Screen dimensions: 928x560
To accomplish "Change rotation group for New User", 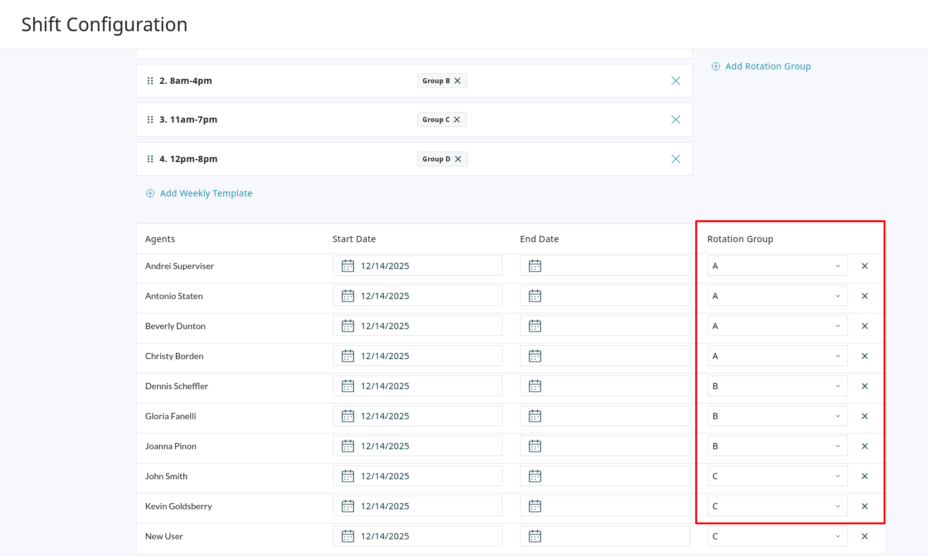I will [777, 536].
